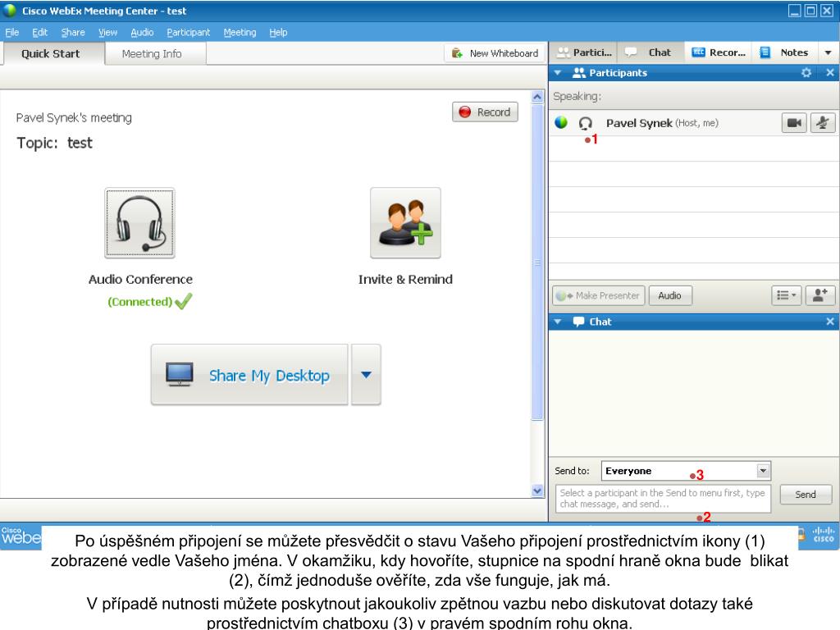The image size is (840, 630).
Task: Click the Chat speech bubble icon in header
Action: pyautogui.click(x=578, y=322)
